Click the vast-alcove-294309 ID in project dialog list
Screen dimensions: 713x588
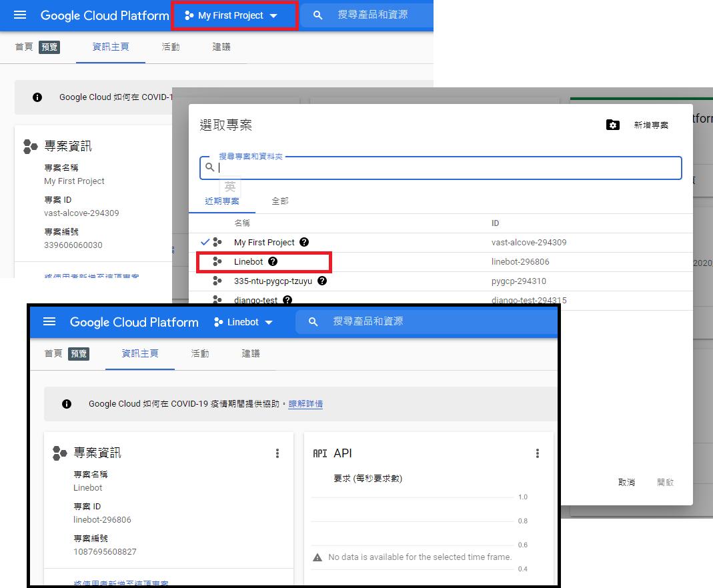[529, 243]
